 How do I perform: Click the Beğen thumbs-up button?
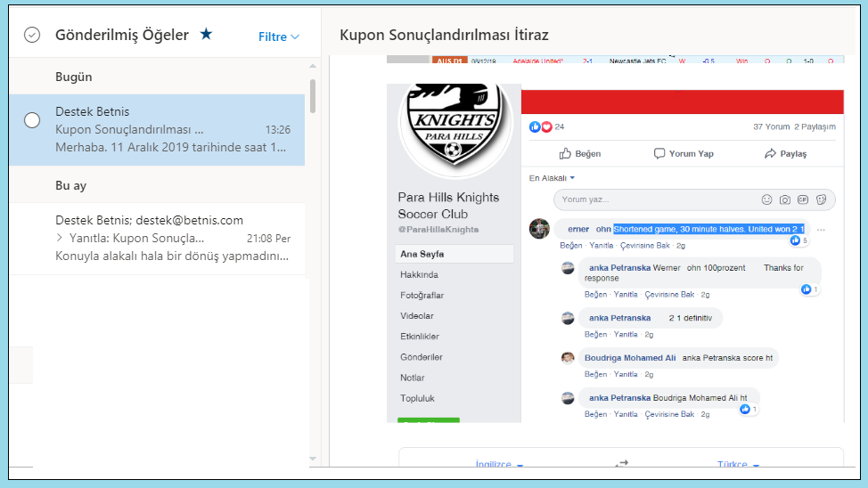pyautogui.click(x=579, y=153)
